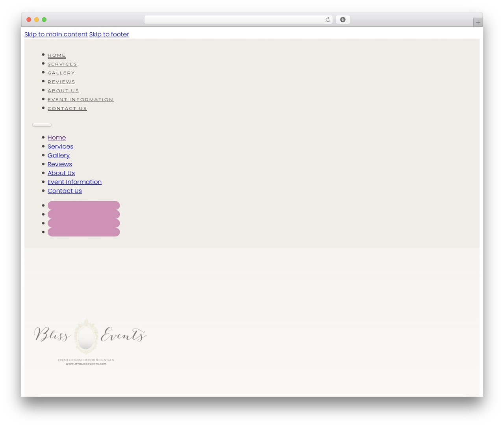Click the download arrow icon
Viewport: 504px width, 427px height.
(x=343, y=20)
